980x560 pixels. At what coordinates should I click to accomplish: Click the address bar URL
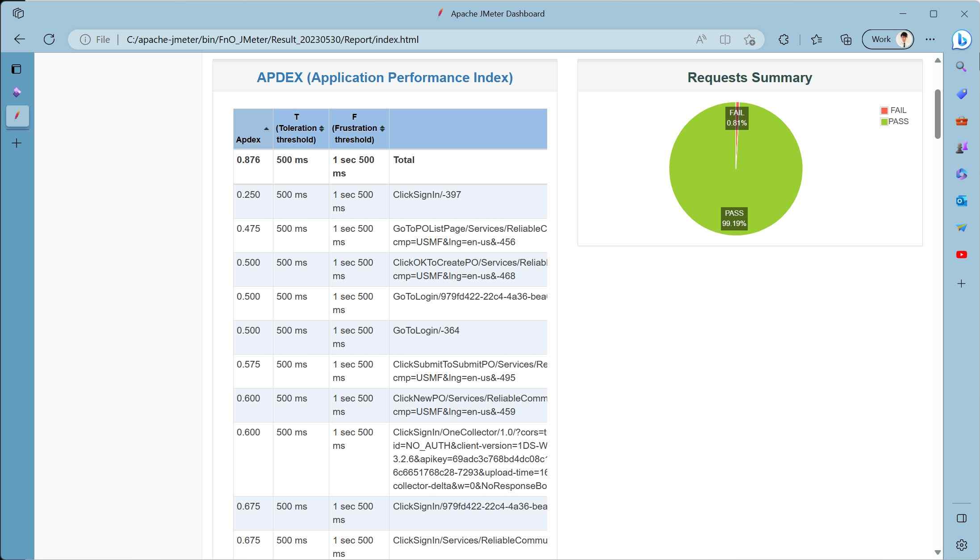[x=272, y=40]
